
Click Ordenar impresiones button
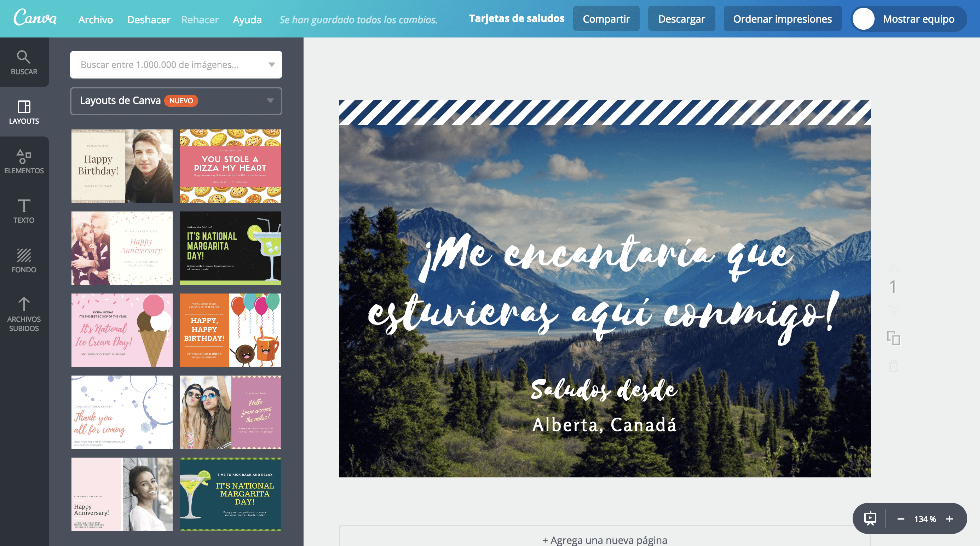coord(783,19)
